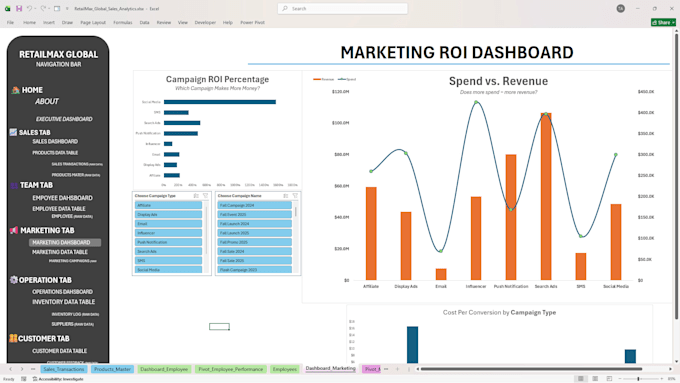Open the user account avatar
This screenshot has width=680, height=383.
pos(621,8)
